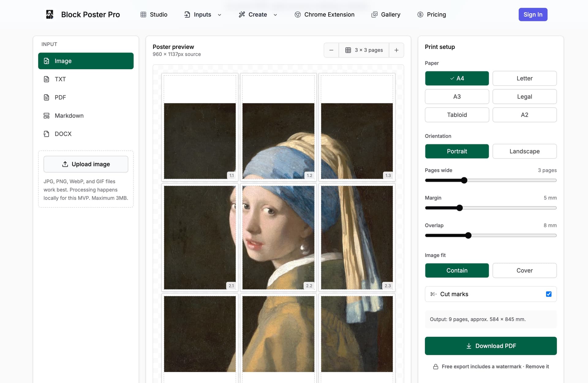Open the Markdown input tab
The height and width of the screenshot is (383, 588).
[86, 116]
